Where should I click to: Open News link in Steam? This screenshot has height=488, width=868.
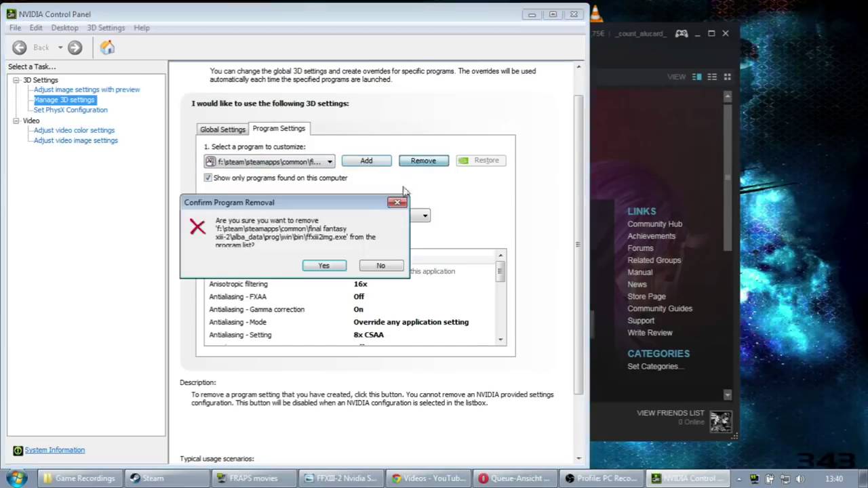click(637, 285)
